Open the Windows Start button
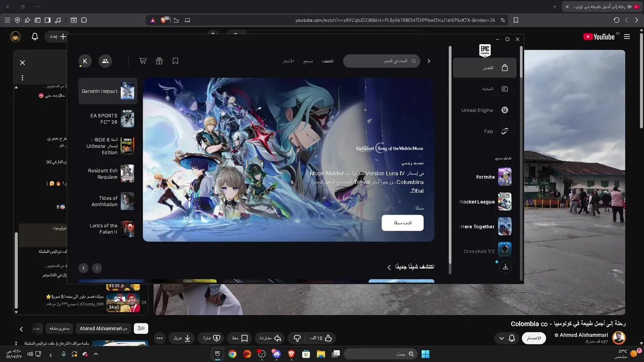Viewport: 644px width, 362px height. [x=425, y=354]
